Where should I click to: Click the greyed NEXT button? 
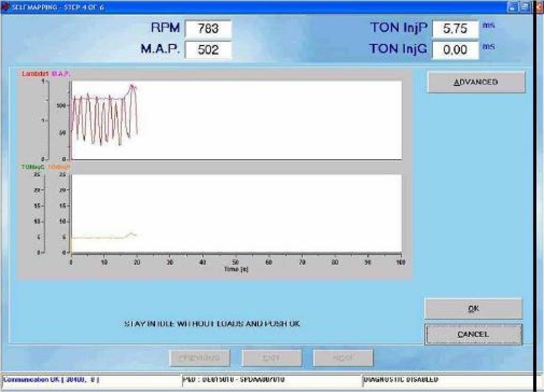[343, 358]
